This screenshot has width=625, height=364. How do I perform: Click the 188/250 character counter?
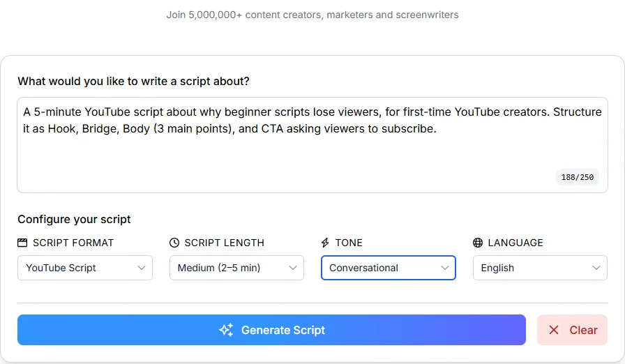click(577, 177)
